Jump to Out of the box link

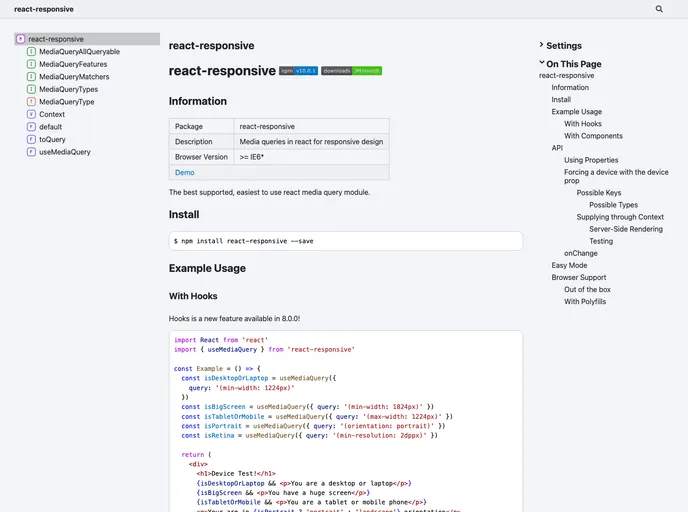click(x=587, y=289)
